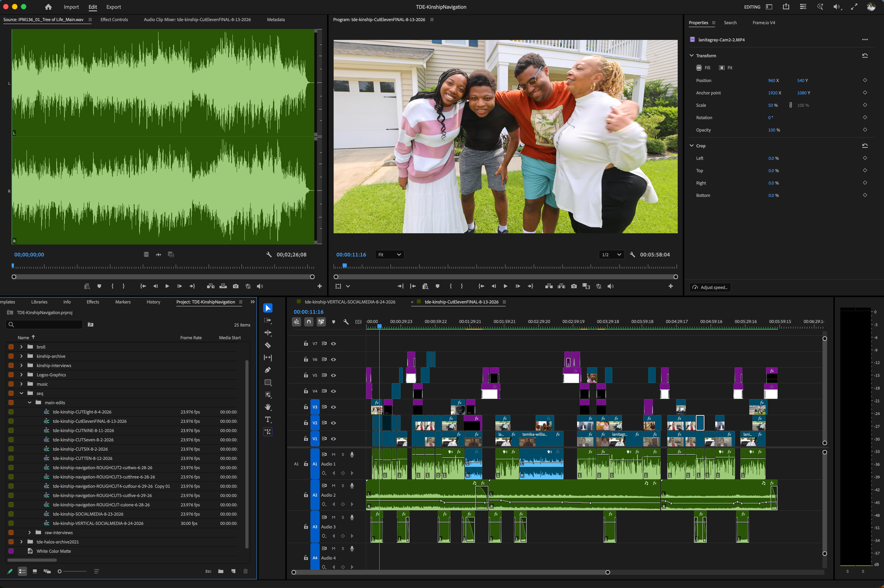This screenshot has height=588, width=884.
Task: Switch to Import tab
Action: (x=71, y=7)
